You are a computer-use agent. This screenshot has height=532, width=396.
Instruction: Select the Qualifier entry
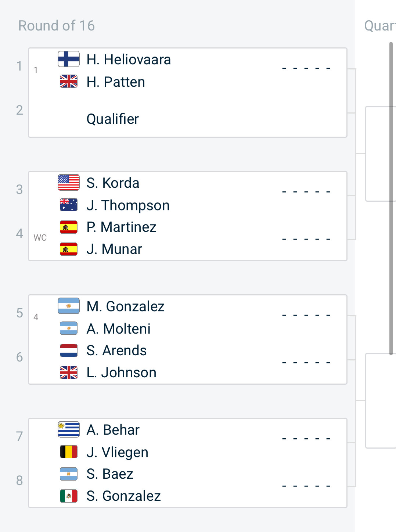(x=113, y=119)
